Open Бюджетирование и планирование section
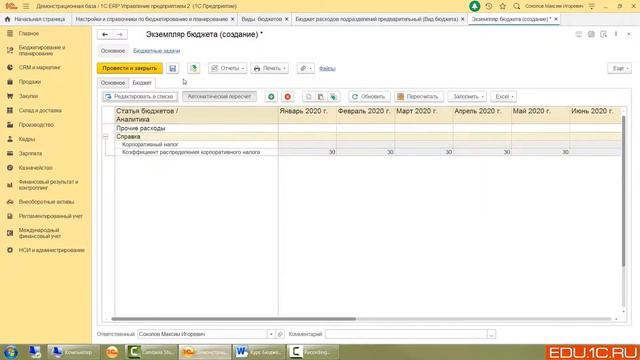 (42, 51)
